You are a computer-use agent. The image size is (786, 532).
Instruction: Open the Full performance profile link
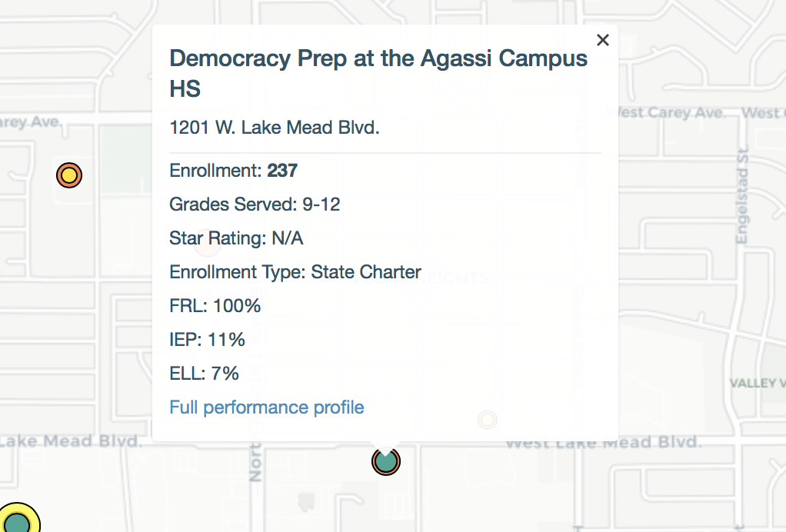[267, 407]
